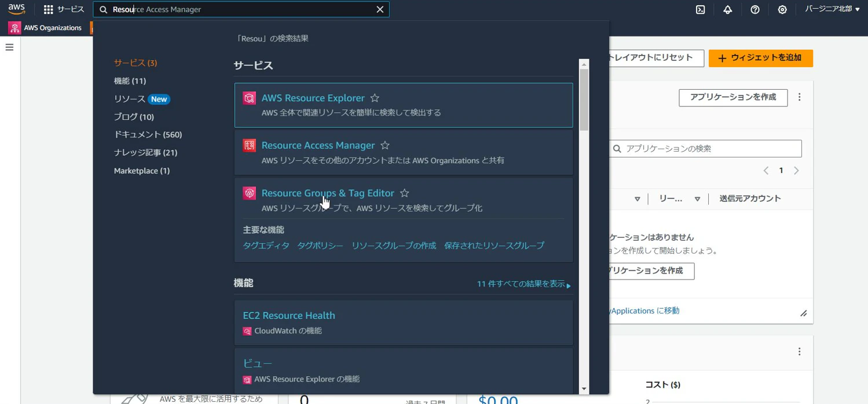Click アプリケーションの検索 search field
The width and height of the screenshot is (868, 404).
coord(706,149)
